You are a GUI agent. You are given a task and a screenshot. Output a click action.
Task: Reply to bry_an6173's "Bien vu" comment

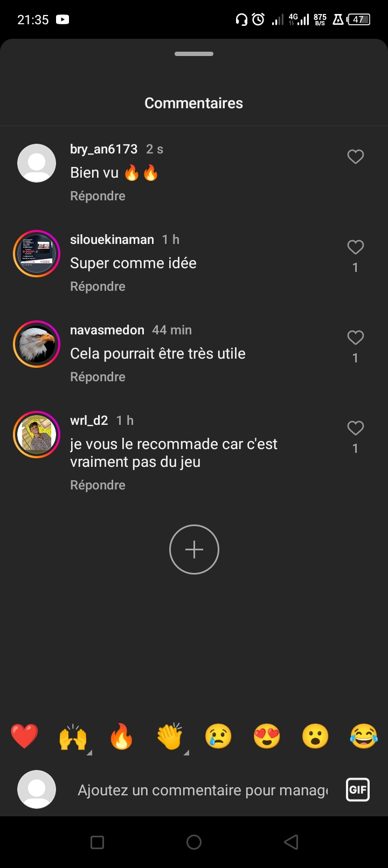(98, 196)
